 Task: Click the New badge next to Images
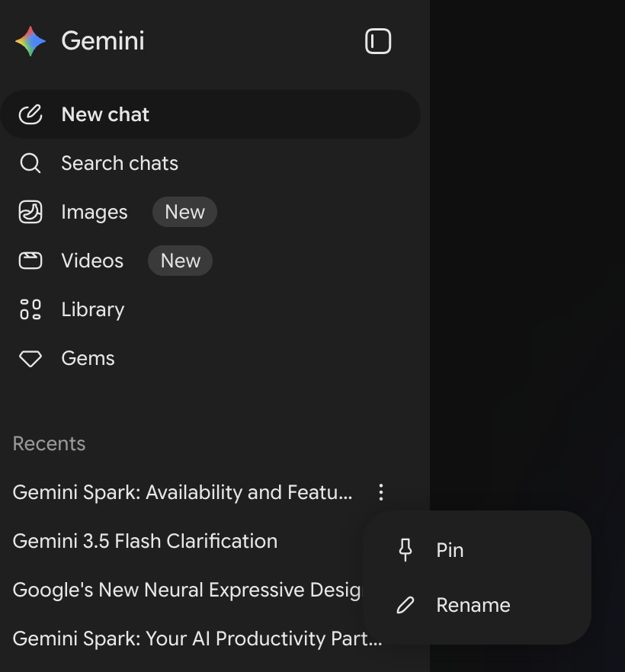pos(184,212)
